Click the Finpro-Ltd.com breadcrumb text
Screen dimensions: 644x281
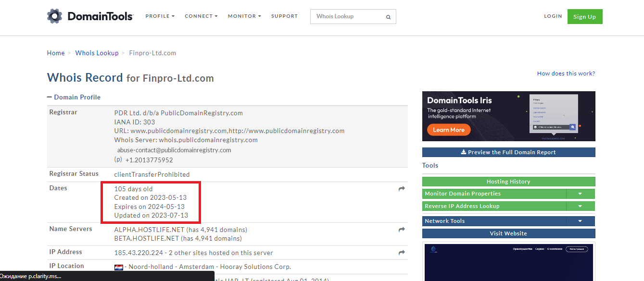click(x=152, y=53)
